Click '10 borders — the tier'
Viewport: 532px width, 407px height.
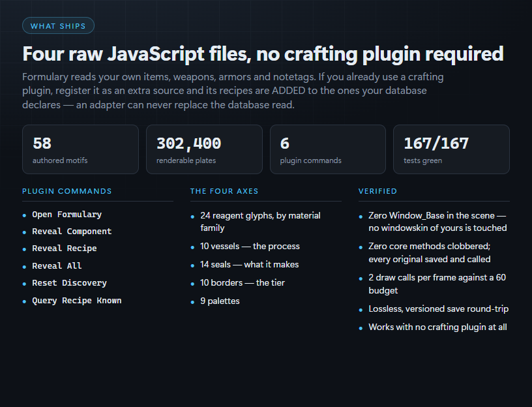point(243,283)
